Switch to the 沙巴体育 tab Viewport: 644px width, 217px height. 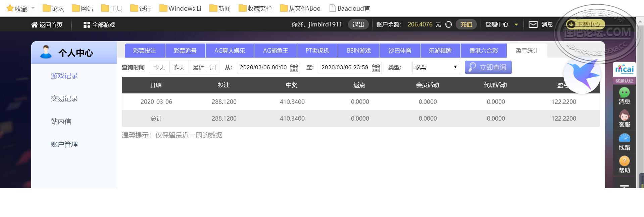[x=400, y=51]
